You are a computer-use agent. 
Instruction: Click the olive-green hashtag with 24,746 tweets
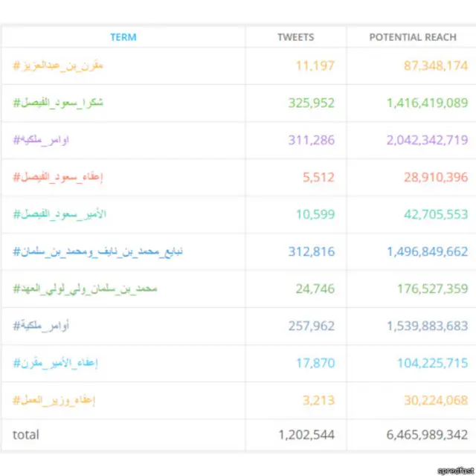pos(85,289)
